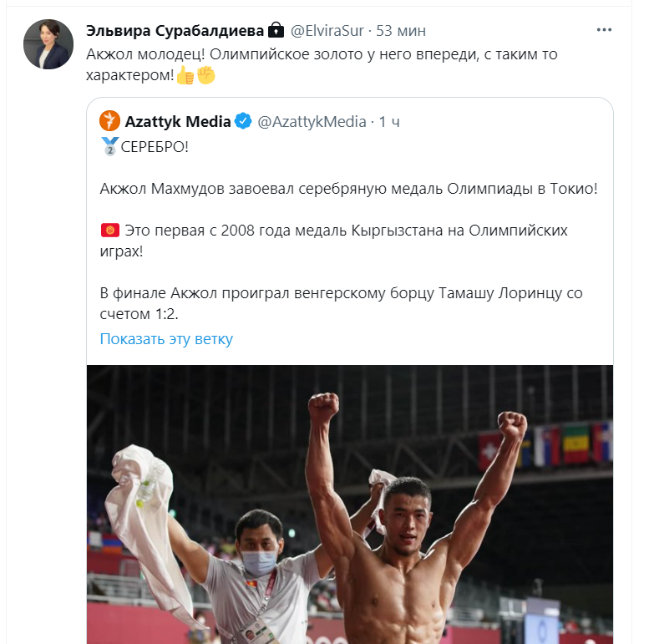The width and height of the screenshot is (649, 644).
Task: Click the silver medal emoji before СЕРЕБРО
Action: [x=109, y=147]
